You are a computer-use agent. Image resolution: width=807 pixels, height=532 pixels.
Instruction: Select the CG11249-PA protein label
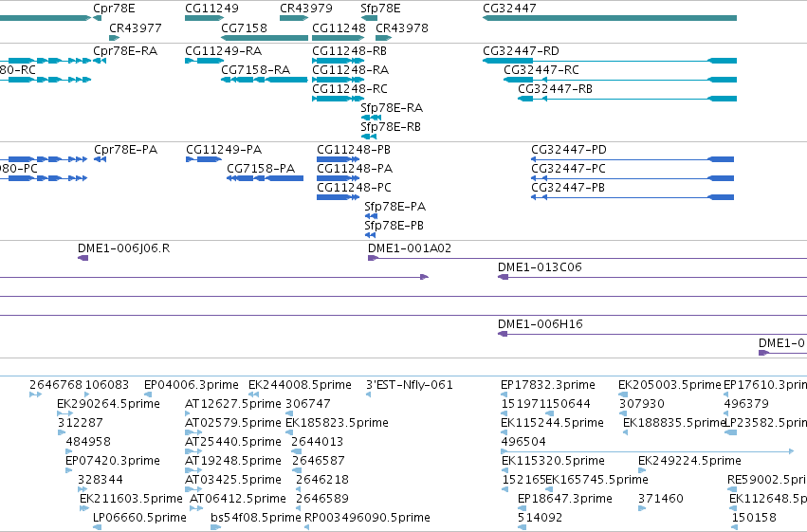[224, 150]
